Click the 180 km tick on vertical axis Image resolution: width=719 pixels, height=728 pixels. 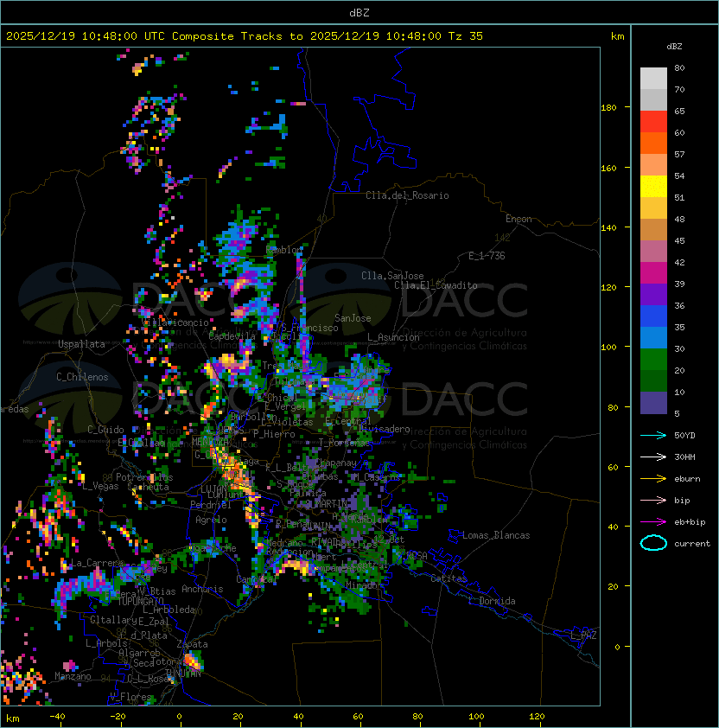pos(608,108)
